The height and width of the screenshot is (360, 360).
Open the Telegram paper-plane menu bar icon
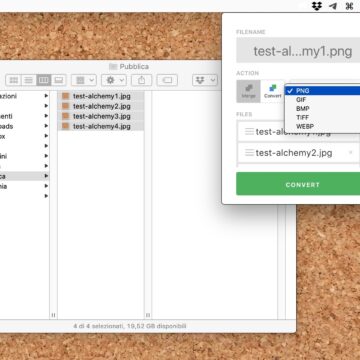(333, 6)
